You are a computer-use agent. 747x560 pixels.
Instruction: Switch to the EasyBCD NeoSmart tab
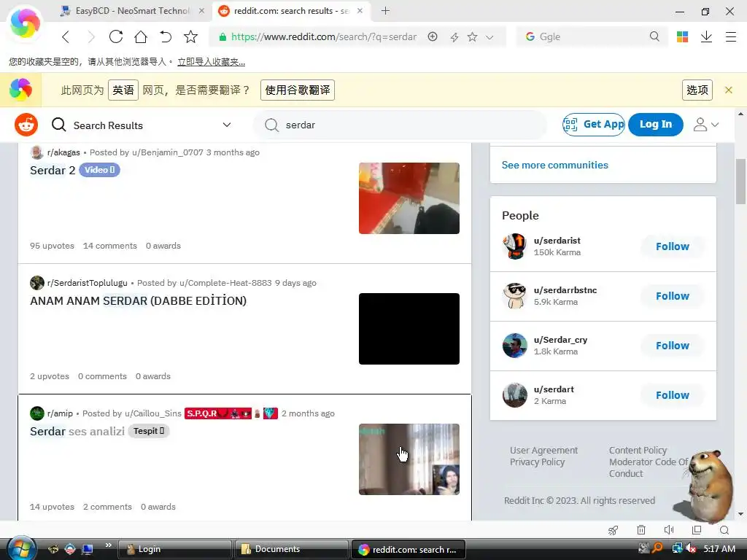tap(133, 10)
